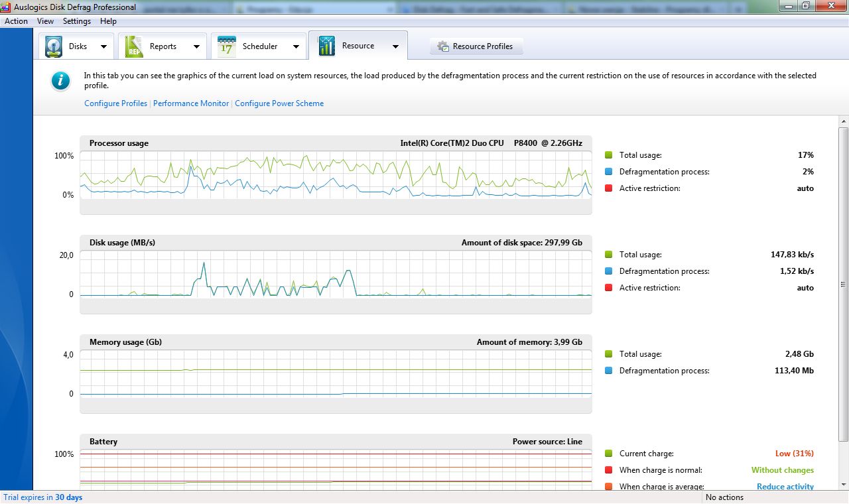Open the Help menu
Screen dimensions: 849x504
coord(108,21)
